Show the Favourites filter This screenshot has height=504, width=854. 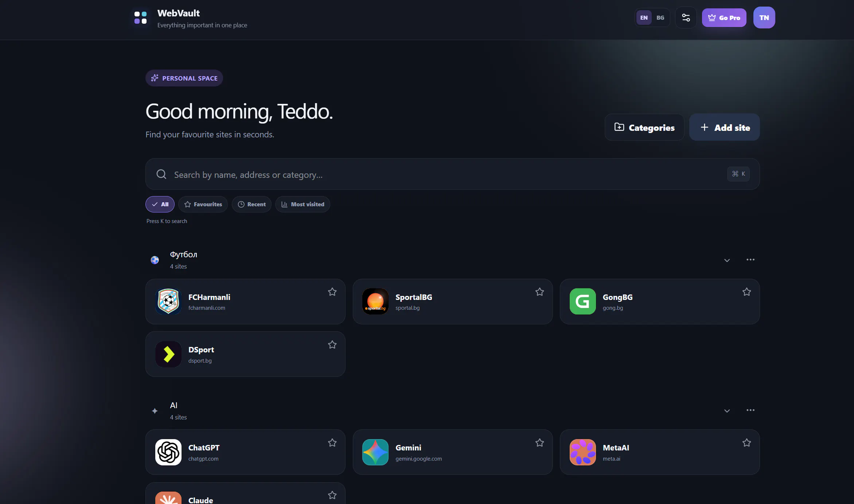[203, 204]
